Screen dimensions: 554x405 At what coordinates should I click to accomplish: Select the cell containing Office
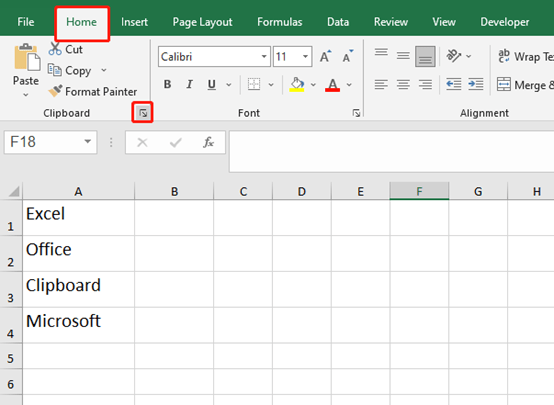click(x=78, y=253)
